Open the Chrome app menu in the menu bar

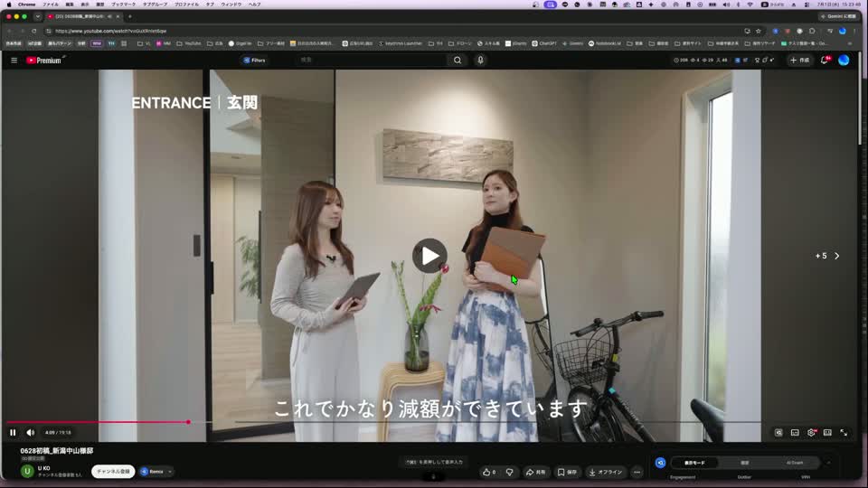26,4
